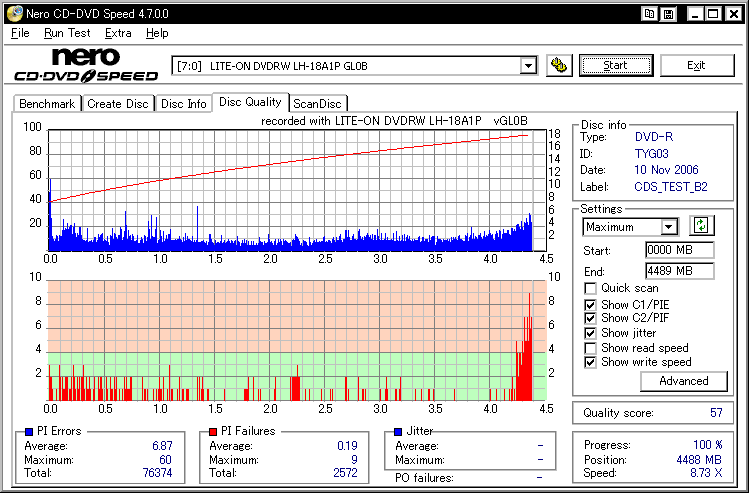Image resolution: width=749 pixels, height=493 pixels.
Task: Click the Exit button
Action: [696, 65]
